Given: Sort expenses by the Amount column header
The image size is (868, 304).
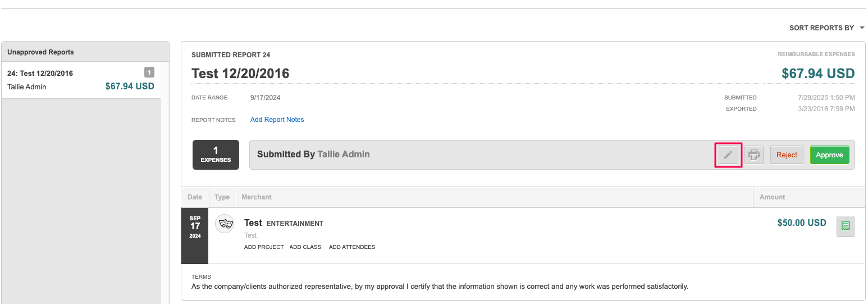Looking at the screenshot, I should point(772,197).
